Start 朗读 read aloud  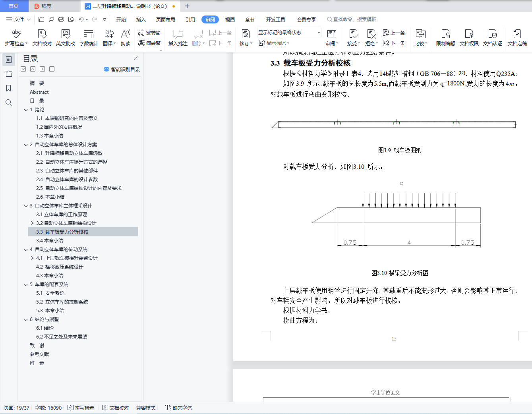126,38
